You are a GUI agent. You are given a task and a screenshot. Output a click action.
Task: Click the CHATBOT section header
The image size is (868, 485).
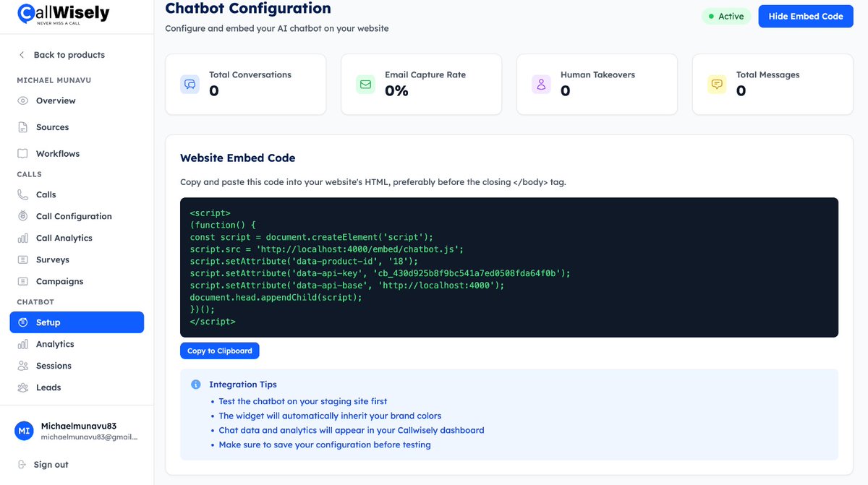(35, 302)
